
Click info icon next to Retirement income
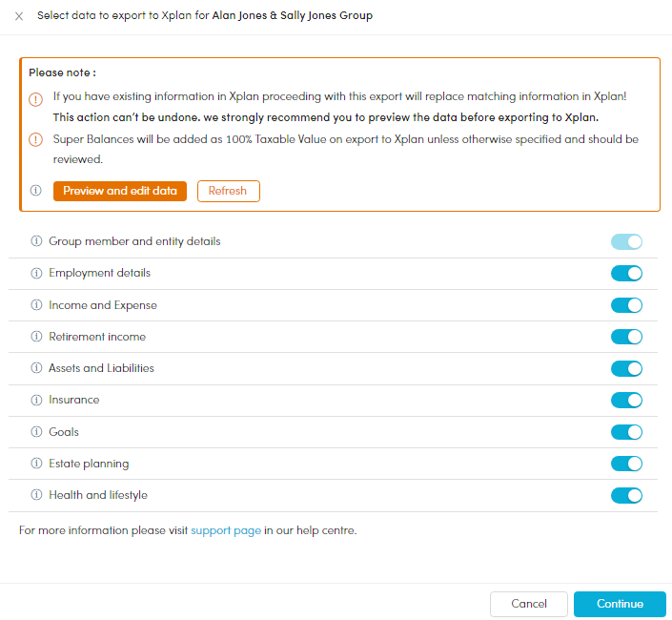(x=36, y=337)
